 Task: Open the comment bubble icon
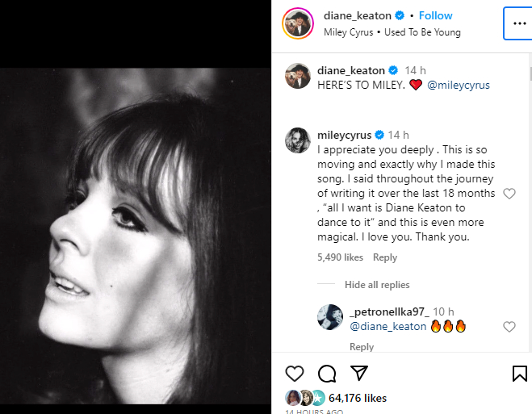(x=327, y=373)
